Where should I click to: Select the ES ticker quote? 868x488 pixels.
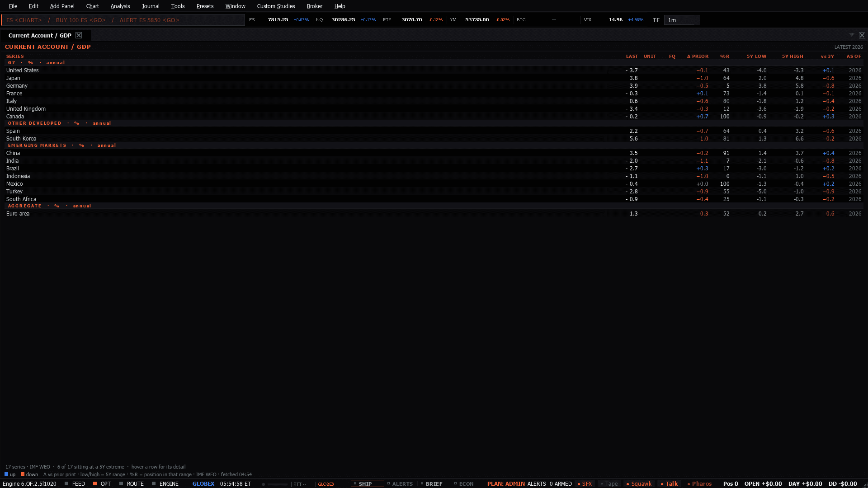[x=279, y=20]
